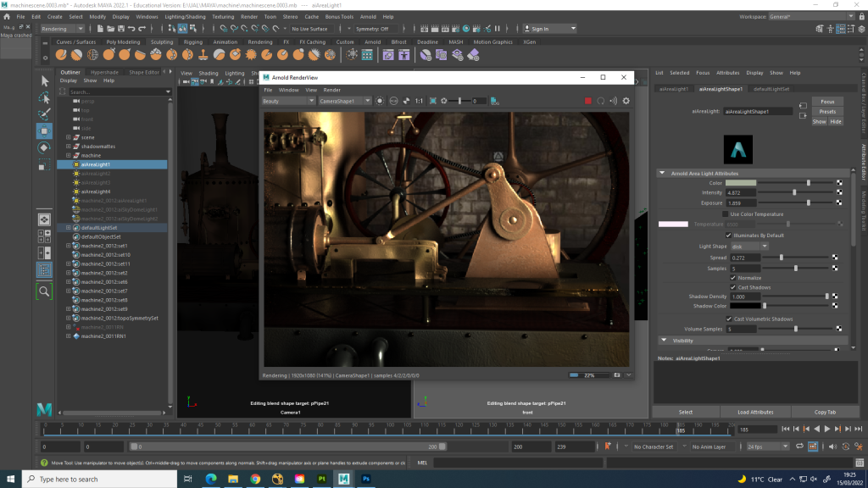The image size is (868, 488).
Task: Switch to the defaultLightSet tab
Action: tap(771, 88)
